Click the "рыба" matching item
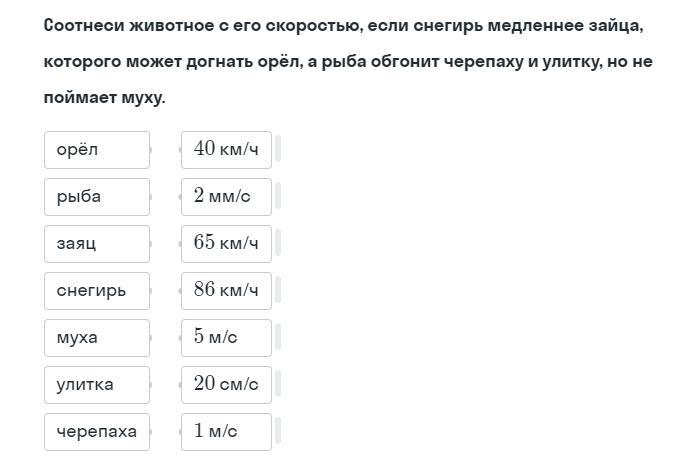 coord(97,197)
